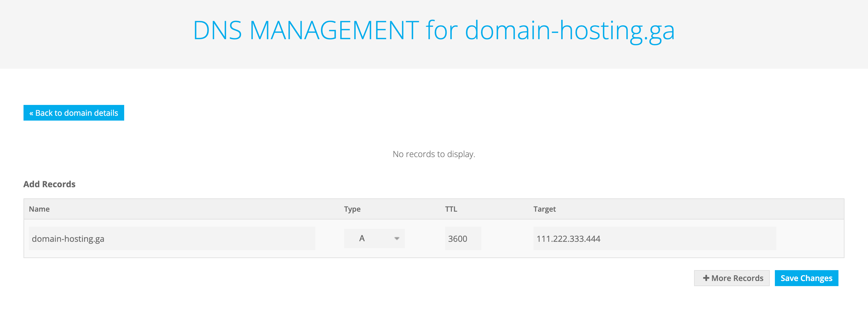Click the Target field with 111.222.333.444
Screen dimensions: 868x325
point(568,238)
